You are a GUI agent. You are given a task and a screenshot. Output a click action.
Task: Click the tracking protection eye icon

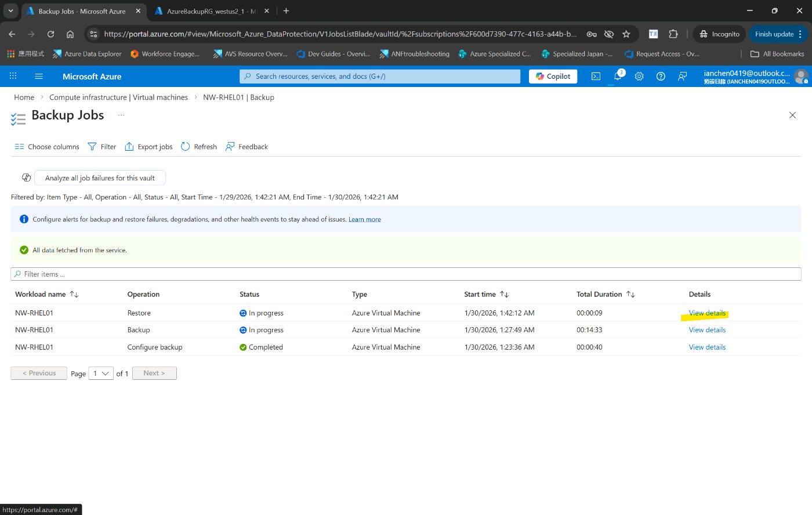[x=608, y=34]
